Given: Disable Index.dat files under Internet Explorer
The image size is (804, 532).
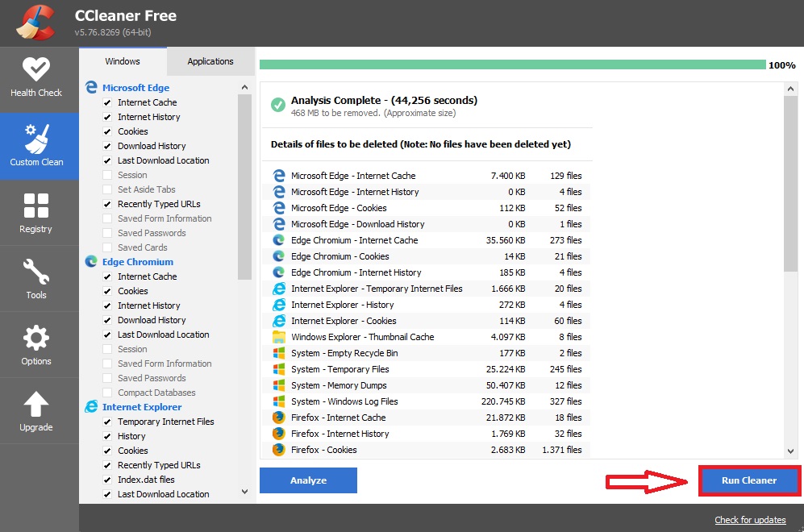Looking at the screenshot, I should pyautogui.click(x=108, y=480).
